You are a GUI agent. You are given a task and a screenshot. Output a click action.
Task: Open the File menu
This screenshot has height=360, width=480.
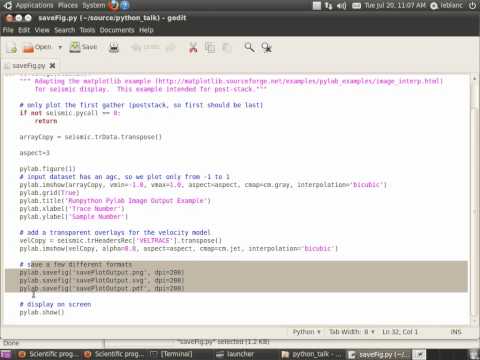pyautogui.click(x=8, y=30)
